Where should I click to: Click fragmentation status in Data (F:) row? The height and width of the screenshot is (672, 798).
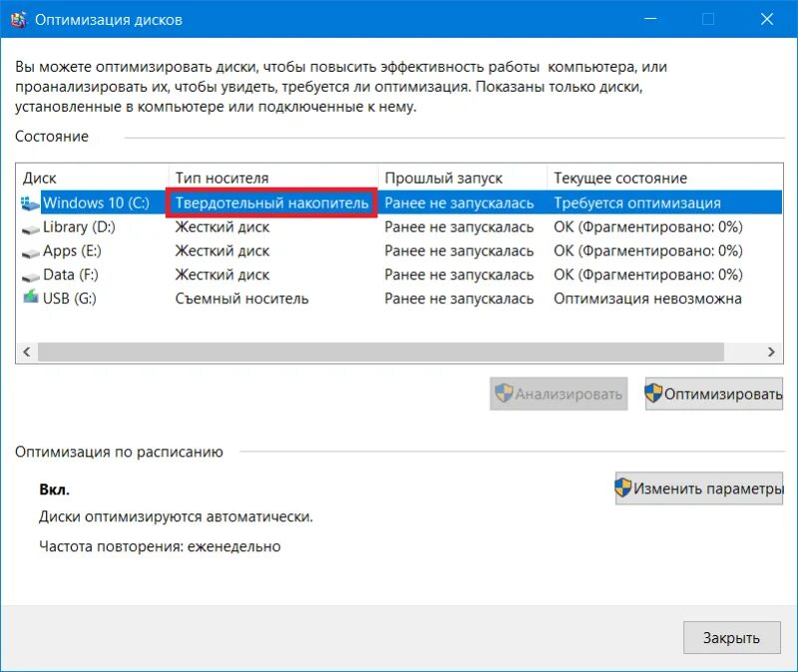pos(648,275)
